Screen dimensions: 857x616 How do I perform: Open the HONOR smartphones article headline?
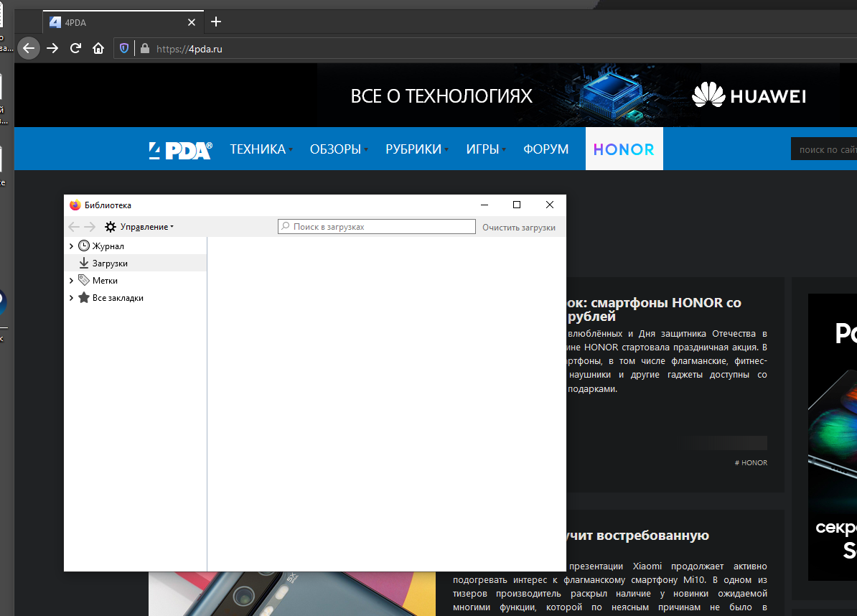coord(654,309)
